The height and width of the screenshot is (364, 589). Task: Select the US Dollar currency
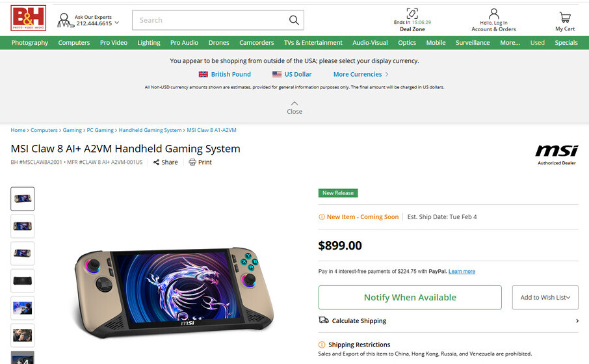(x=292, y=74)
